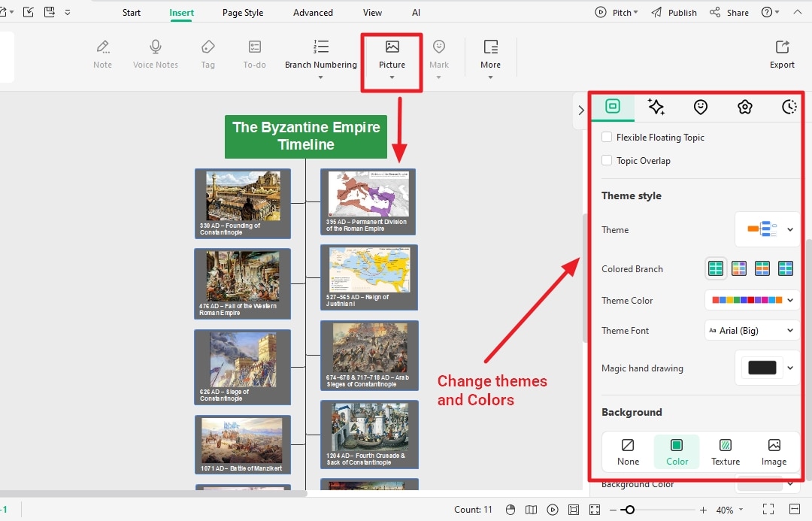
Task: Open the smiley Mark panel tab
Action: tap(700, 107)
